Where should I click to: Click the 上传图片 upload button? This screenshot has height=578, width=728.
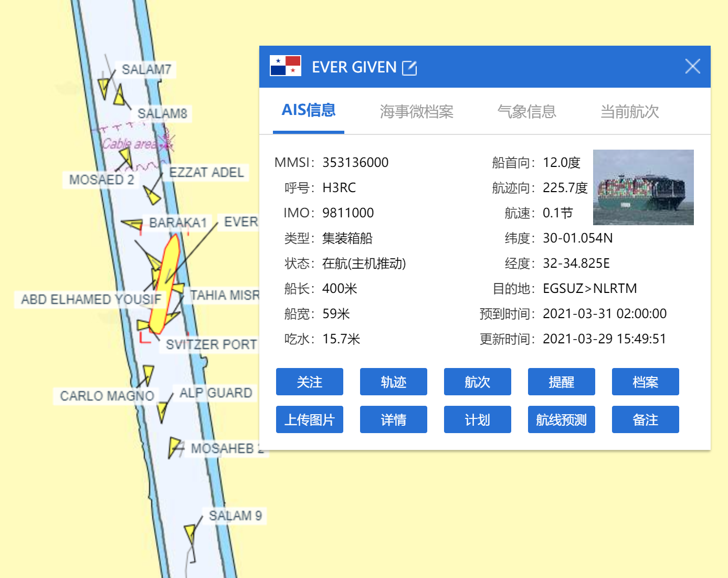(309, 419)
